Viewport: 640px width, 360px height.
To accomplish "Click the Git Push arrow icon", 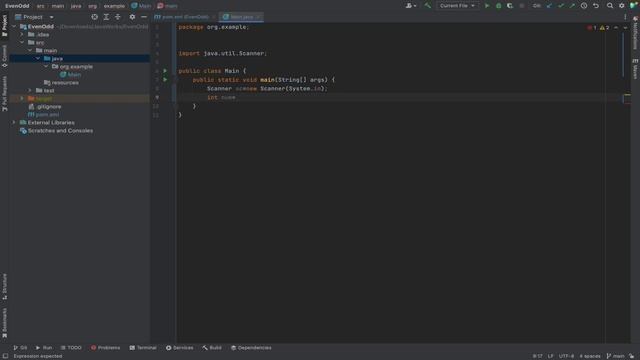I will (572, 6).
